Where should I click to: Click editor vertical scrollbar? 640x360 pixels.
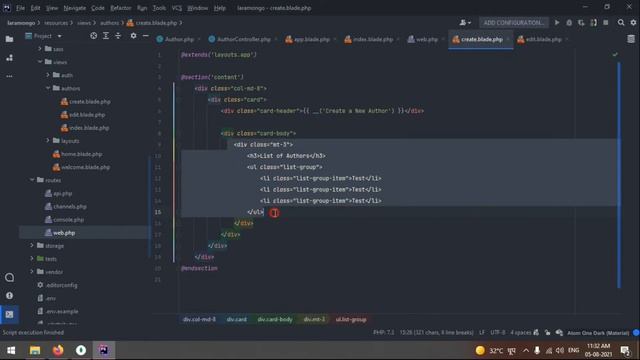pos(619,175)
